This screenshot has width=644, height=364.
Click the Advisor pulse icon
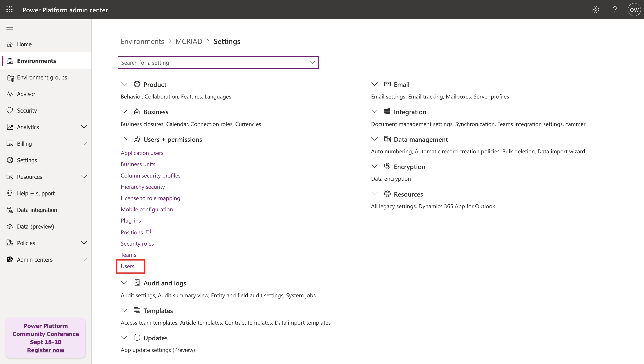point(10,94)
